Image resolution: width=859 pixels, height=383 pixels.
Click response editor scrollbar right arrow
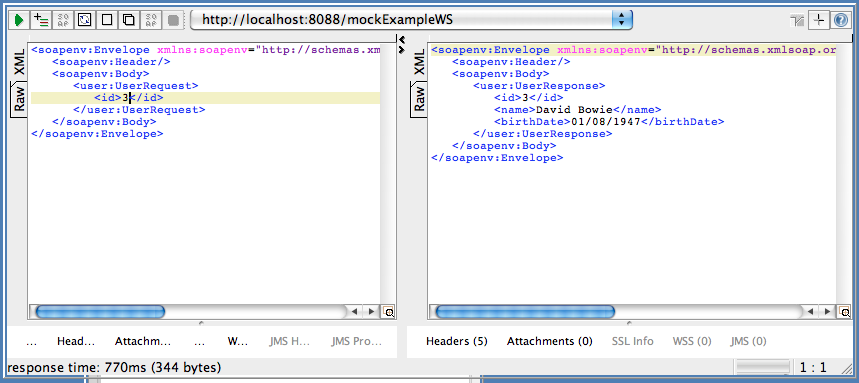click(827, 311)
